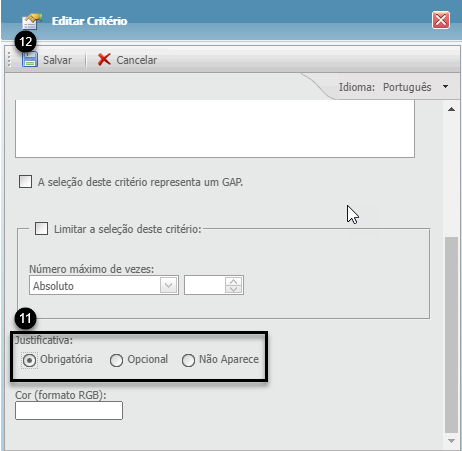The width and height of the screenshot is (462, 451).
Task: Click the Cor (formato RGB) input field
Action: click(69, 410)
